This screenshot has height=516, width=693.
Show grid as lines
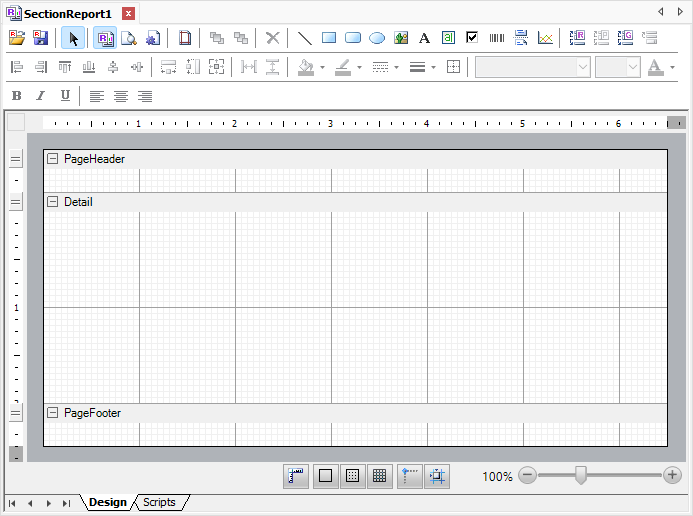(379, 476)
